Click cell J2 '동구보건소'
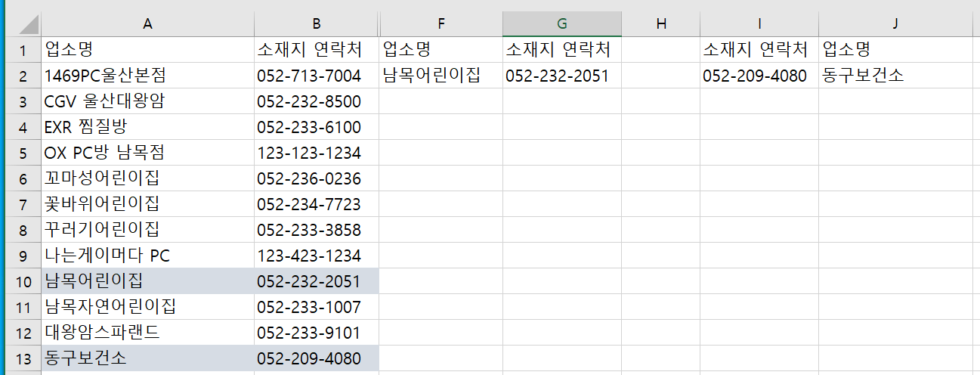This screenshot has height=375, width=980. coord(895,76)
